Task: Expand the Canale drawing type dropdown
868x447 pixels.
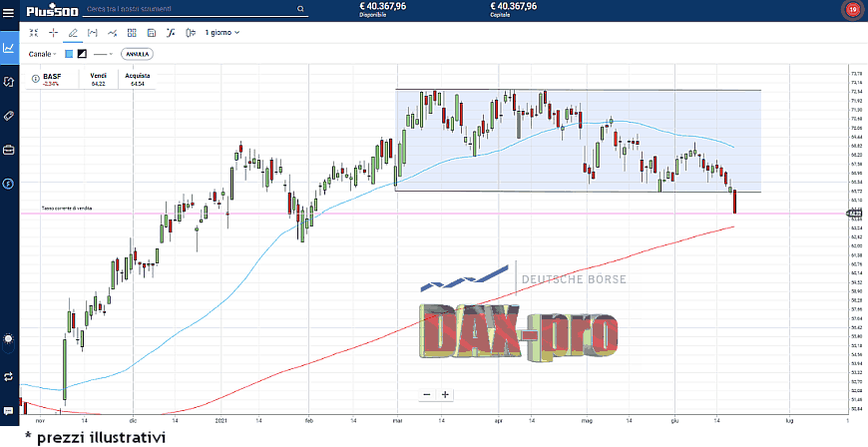Action: [42, 54]
